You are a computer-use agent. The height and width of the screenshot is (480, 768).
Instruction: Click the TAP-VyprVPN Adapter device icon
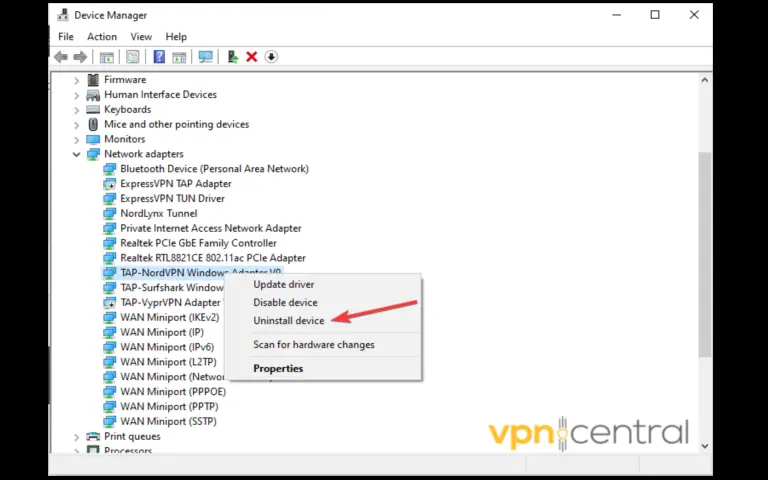tap(109, 303)
